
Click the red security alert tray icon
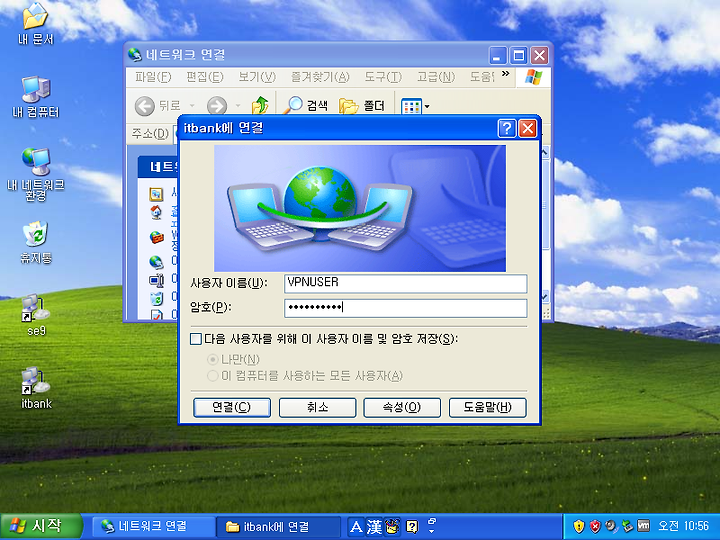(x=595, y=526)
